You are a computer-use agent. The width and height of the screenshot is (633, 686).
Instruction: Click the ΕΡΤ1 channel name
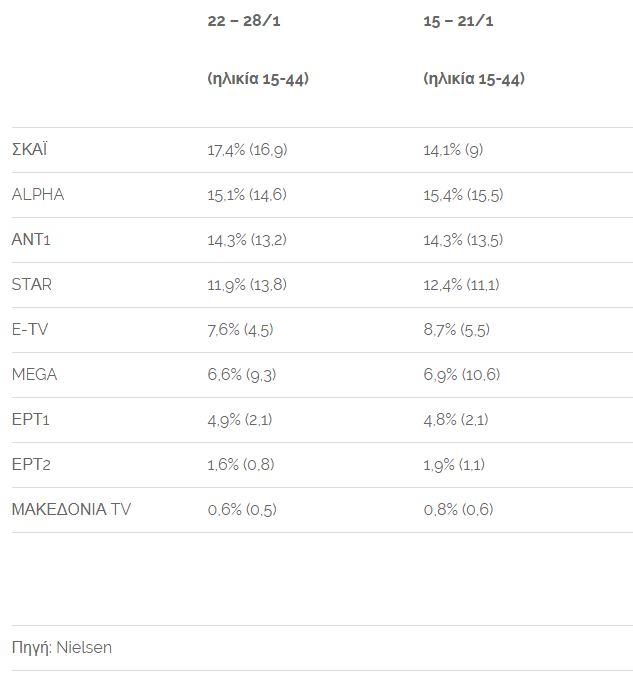[x=31, y=420]
